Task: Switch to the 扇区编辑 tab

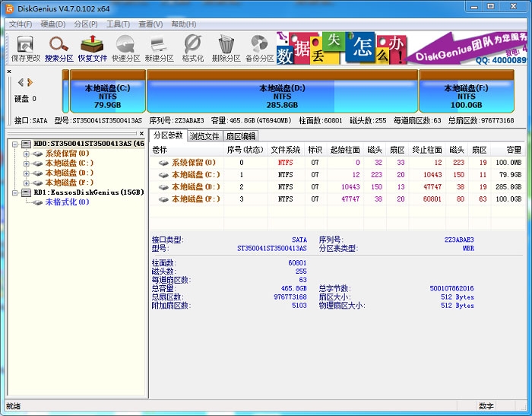Action: pos(241,136)
